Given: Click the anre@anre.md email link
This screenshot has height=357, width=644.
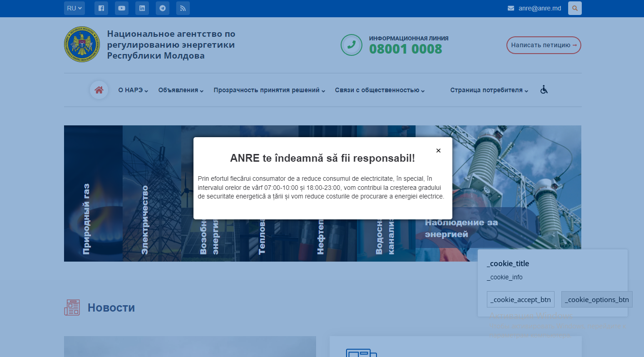Looking at the screenshot, I should coord(540,8).
